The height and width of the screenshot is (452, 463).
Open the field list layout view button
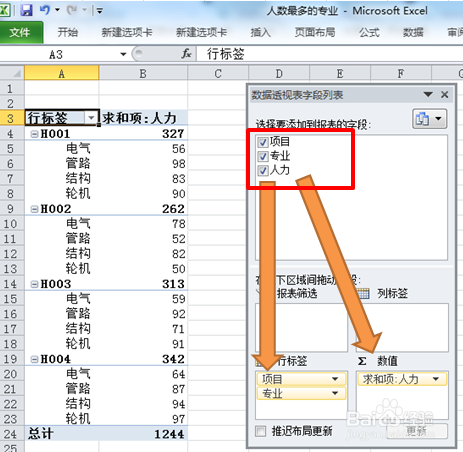[x=429, y=119]
